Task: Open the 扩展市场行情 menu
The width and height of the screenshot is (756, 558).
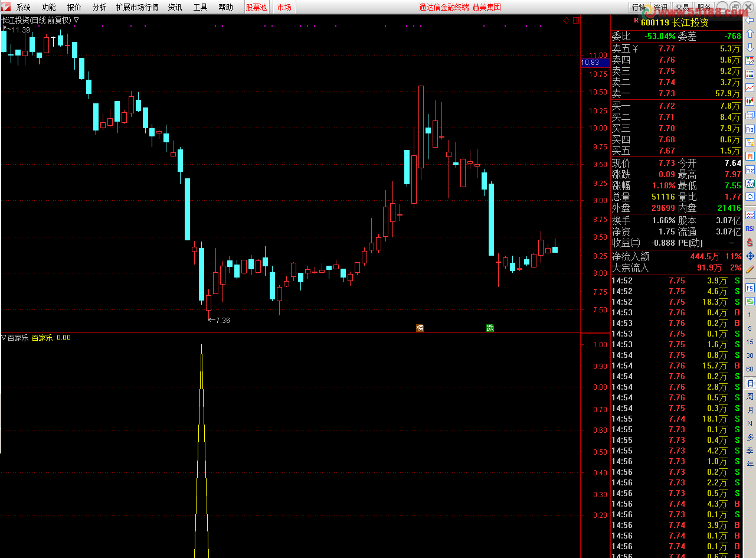Action: (x=138, y=7)
